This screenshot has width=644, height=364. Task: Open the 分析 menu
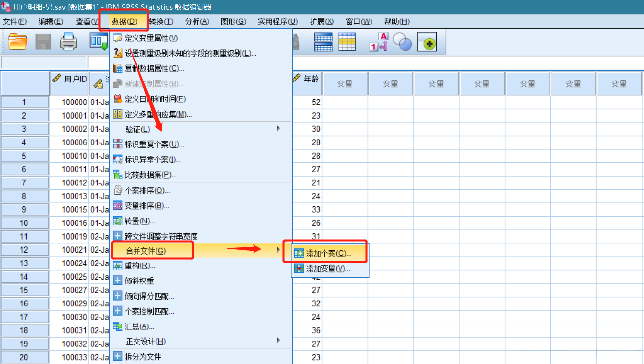[x=197, y=21]
